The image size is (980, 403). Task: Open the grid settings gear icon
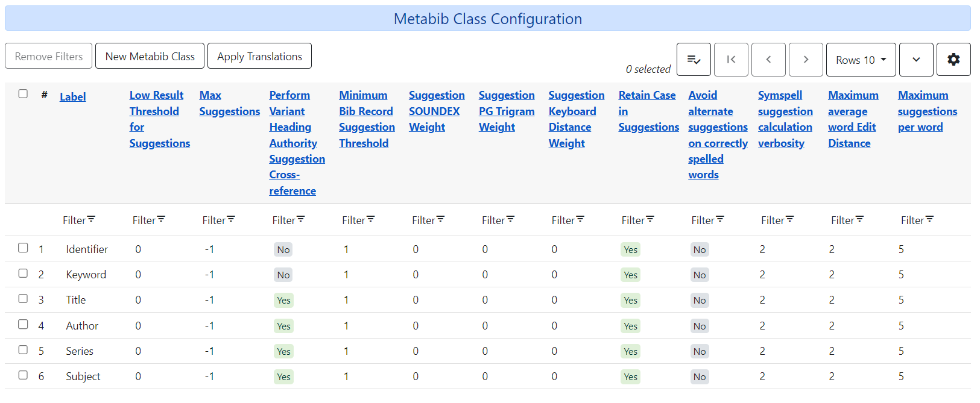[953, 59]
